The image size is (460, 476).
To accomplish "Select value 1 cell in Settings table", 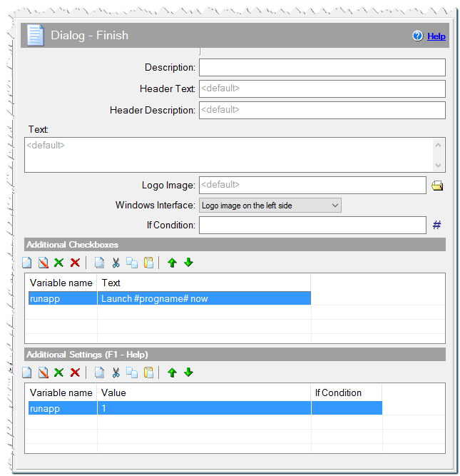I will (x=204, y=408).
